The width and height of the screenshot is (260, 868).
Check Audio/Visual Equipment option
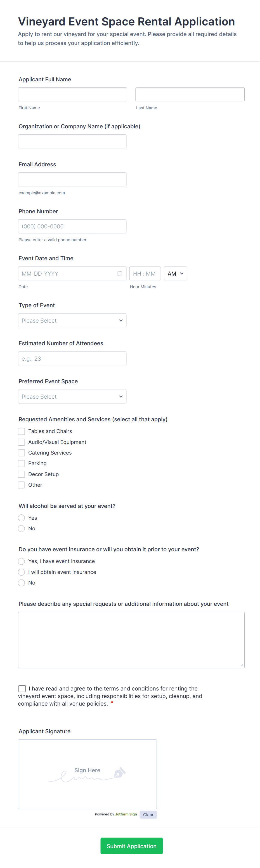click(x=21, y=442)
